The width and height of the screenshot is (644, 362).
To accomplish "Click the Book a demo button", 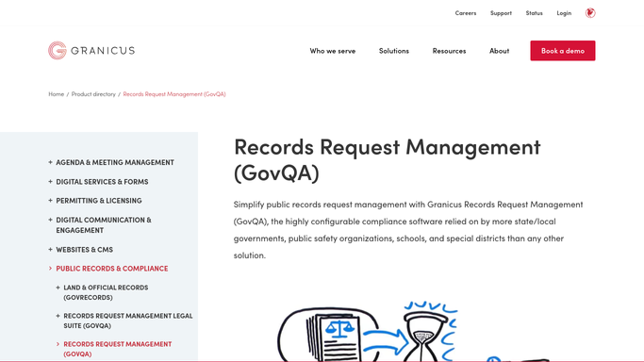I will coord(563,51).
